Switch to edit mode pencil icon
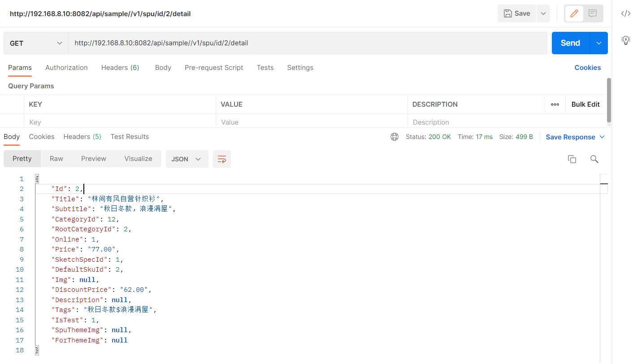The image size is (633, 364). (x=574, y=13)
